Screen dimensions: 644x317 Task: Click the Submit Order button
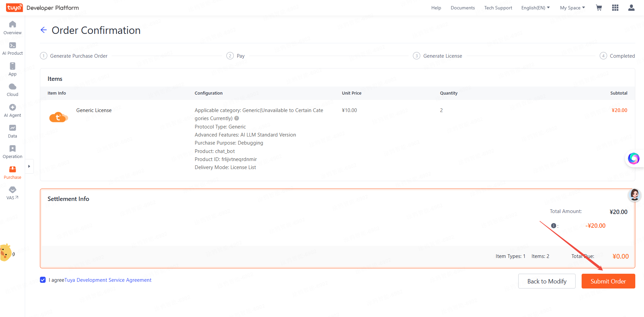point(608,281)
